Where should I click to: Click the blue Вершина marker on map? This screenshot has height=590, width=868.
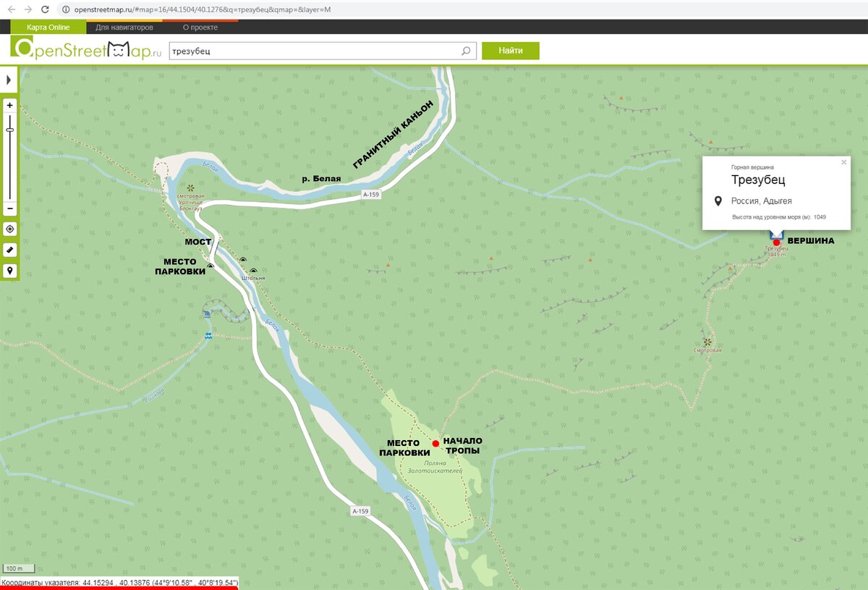775,240
